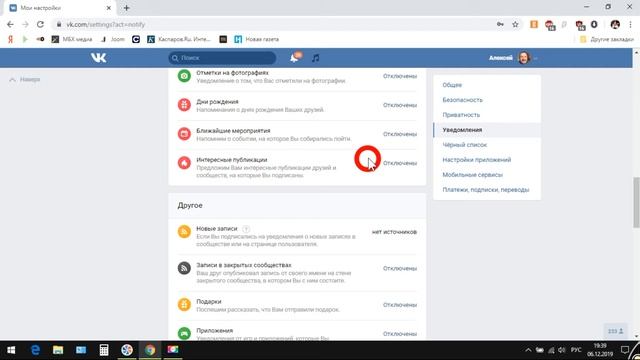Show hidden system tray icons
Viewport: 640px width, 360px height.
528,350
